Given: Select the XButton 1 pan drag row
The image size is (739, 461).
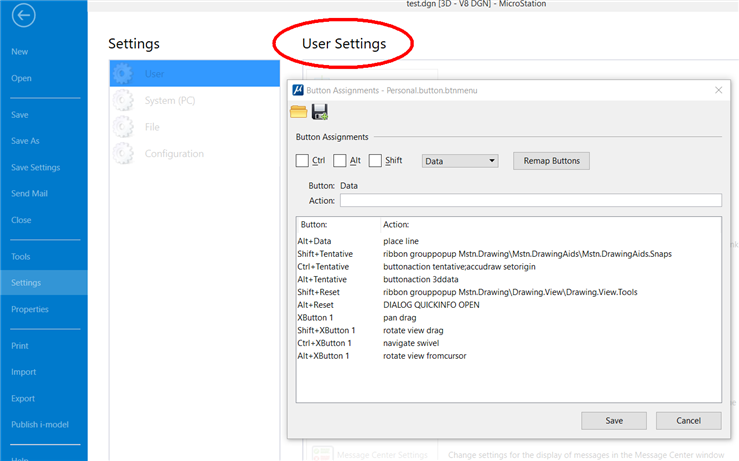Looking at the screenshot, I should (509, 317).
